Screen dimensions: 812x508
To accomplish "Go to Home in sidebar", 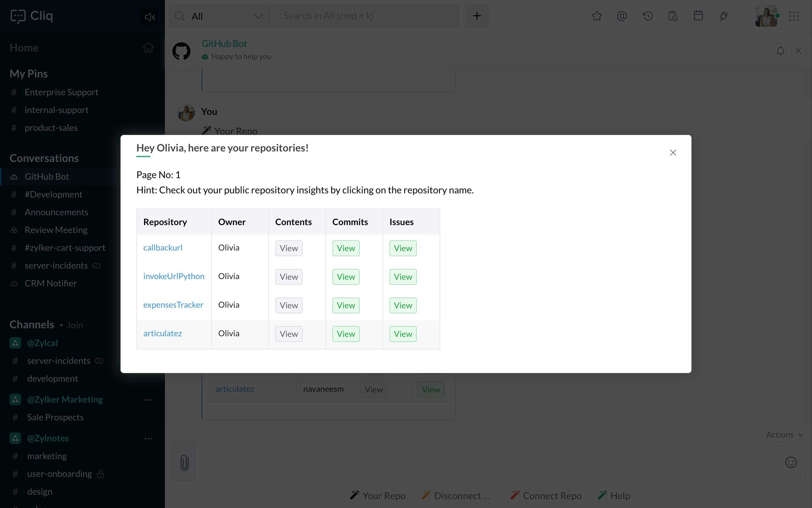I will (x=24, y=48).
